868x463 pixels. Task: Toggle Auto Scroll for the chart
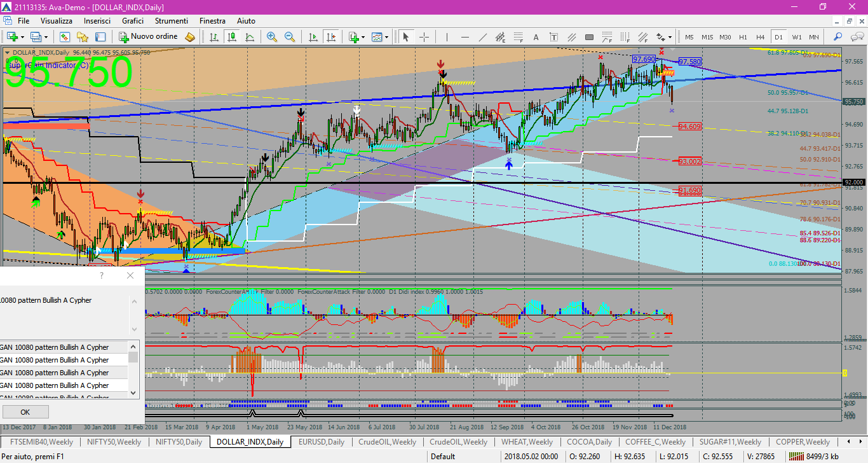pos(312,37)
